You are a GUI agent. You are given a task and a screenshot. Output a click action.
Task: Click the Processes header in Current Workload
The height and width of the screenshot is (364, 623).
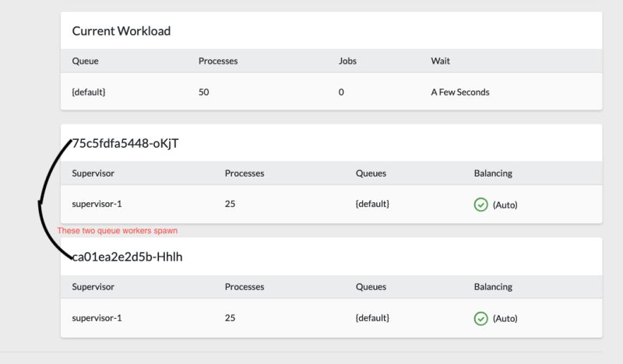click(x=218, y=61)
